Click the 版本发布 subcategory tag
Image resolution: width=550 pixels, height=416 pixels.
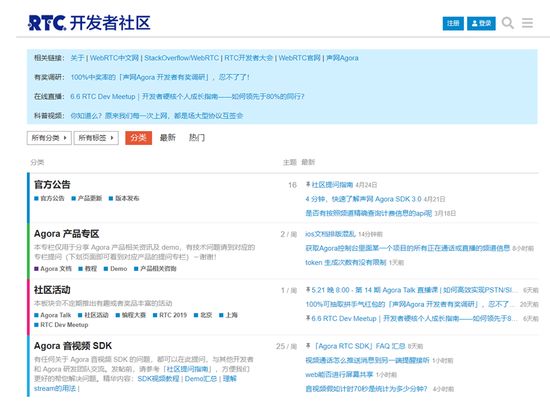tap(124, 198)
